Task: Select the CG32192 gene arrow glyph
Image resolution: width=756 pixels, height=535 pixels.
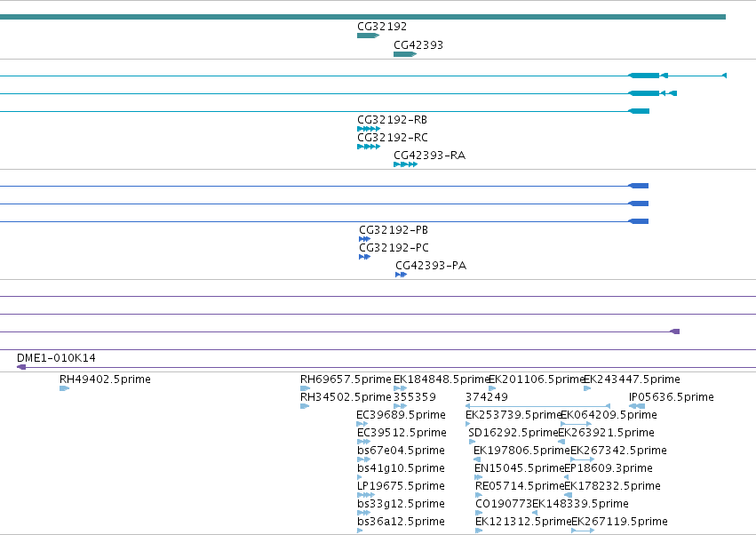Action: 369,36
